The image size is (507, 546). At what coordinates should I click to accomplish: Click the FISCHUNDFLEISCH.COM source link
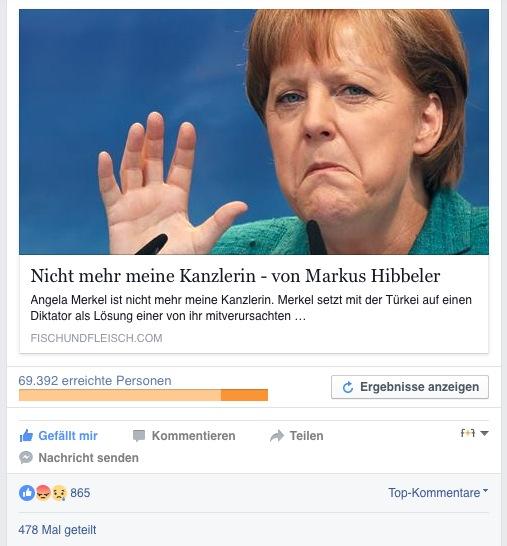point(96,338)
